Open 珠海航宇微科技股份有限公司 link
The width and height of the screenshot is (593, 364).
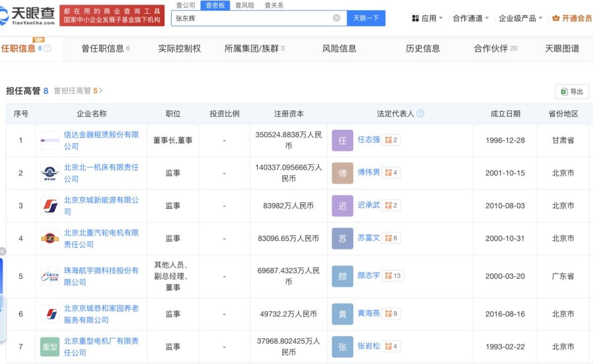click(x=101, y=277)
